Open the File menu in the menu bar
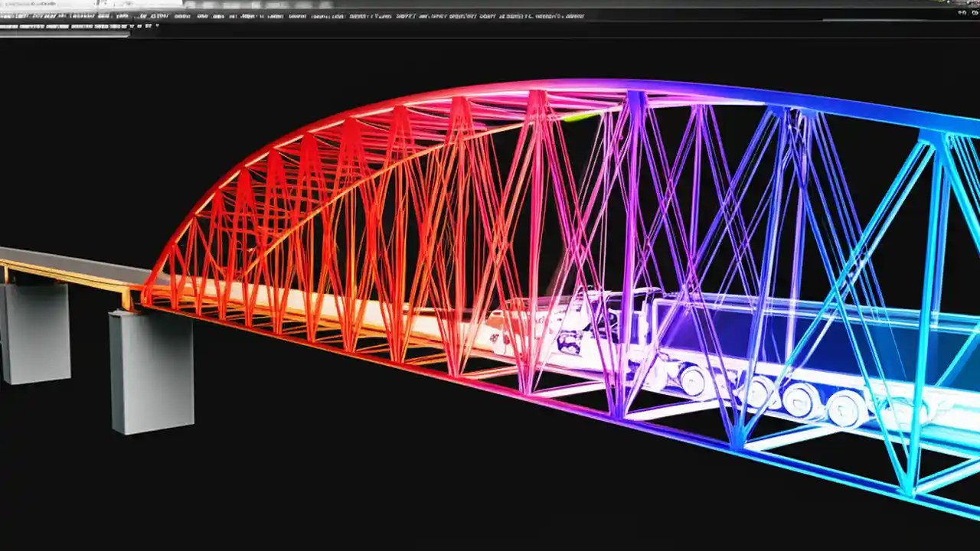 coord(8,13)
